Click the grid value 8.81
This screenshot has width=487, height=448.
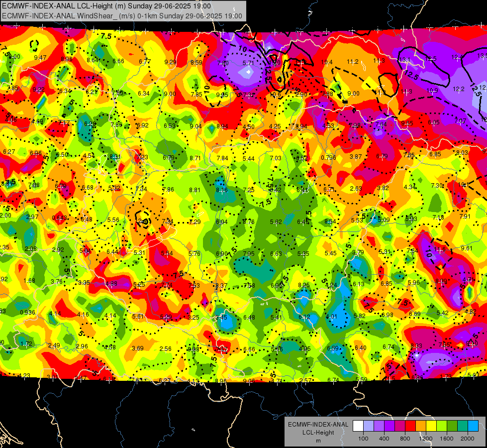coord(195,190)
